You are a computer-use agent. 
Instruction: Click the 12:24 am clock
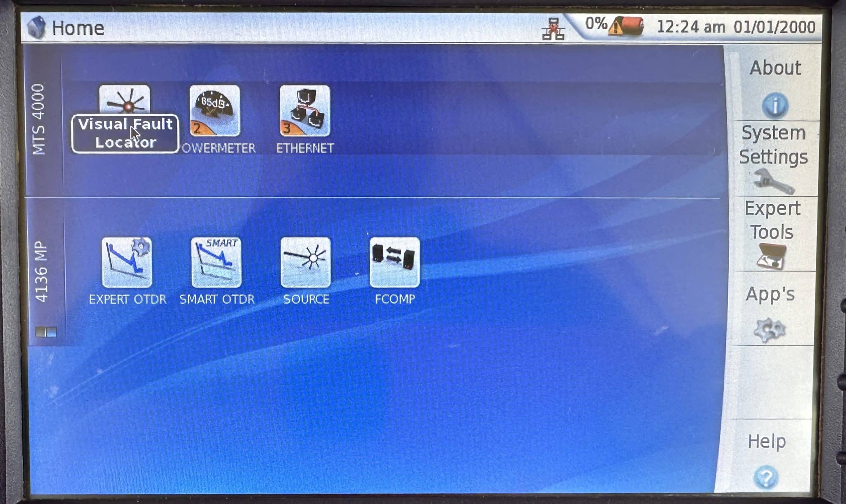point(691,27)
